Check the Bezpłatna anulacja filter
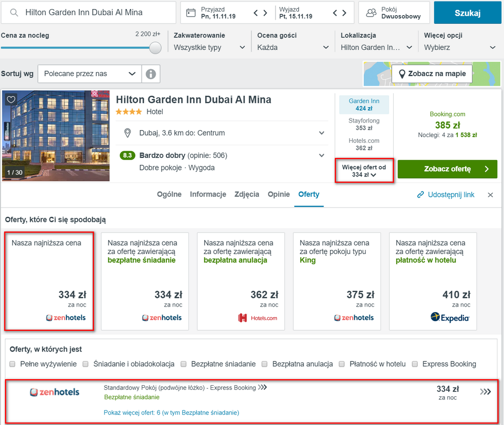Screen dimensions: 504x425 (265, 364)
